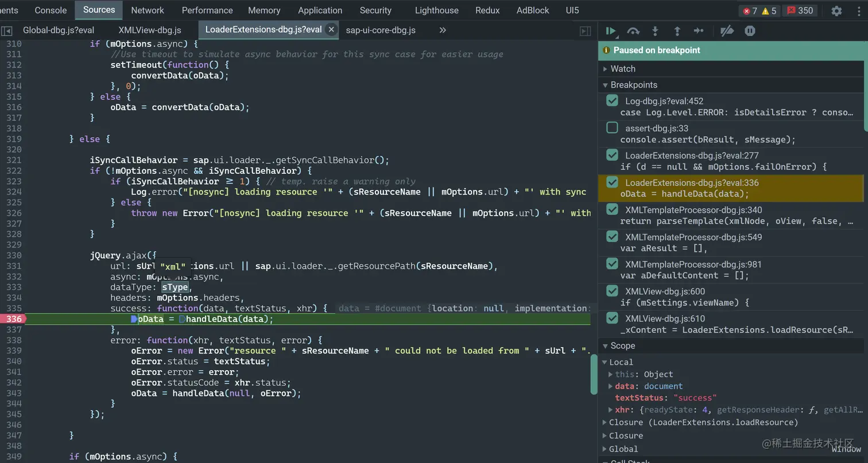This screenshot has height=463, width=868.
Task: Open the Lighthouse tab
Action: tap(437, 10)
